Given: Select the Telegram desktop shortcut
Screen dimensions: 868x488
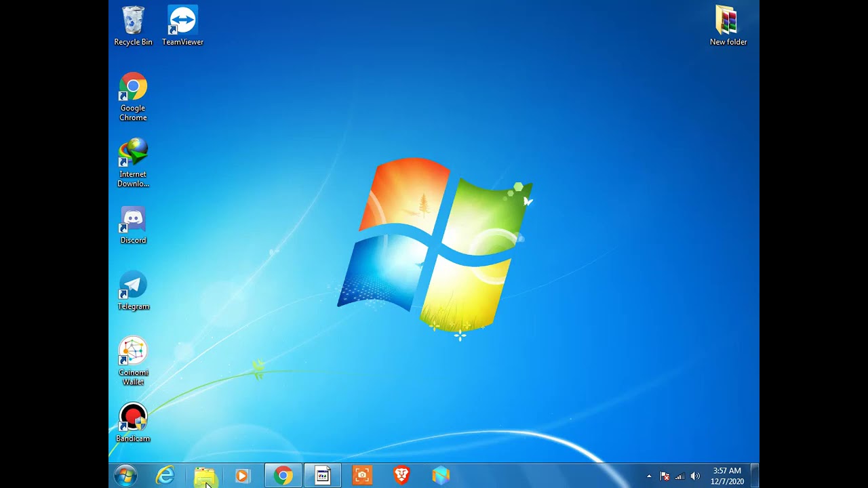Looking at the screenshot, I should (x=133, y=291).
